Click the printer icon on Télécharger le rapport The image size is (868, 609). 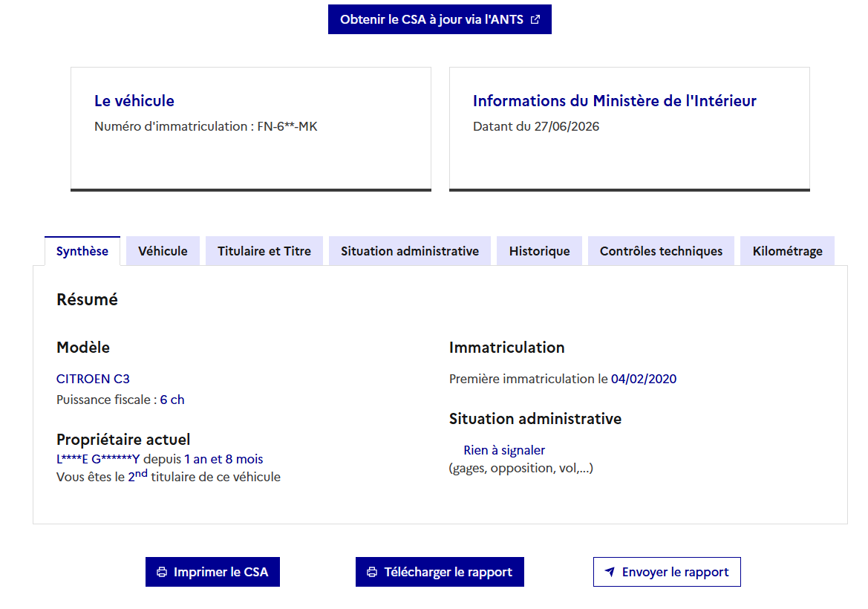pyautogui.click(x=372, y=572)
